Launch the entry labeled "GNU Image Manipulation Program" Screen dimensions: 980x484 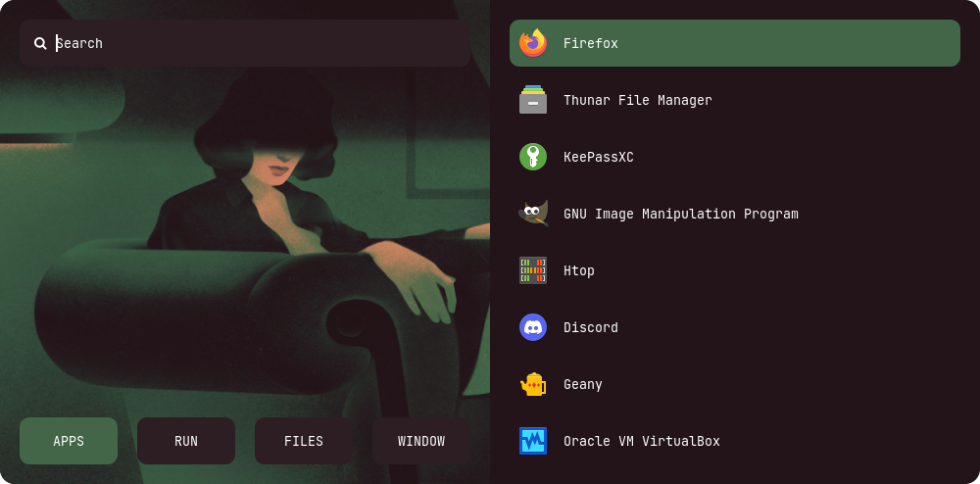pos(680,214)
